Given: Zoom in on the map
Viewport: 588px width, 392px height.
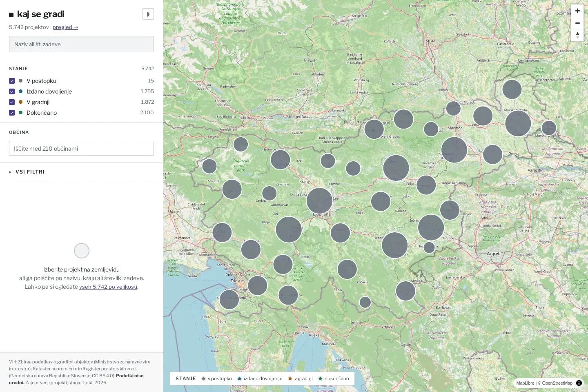Looking at the screenshot, I should [x=577, y=11].
